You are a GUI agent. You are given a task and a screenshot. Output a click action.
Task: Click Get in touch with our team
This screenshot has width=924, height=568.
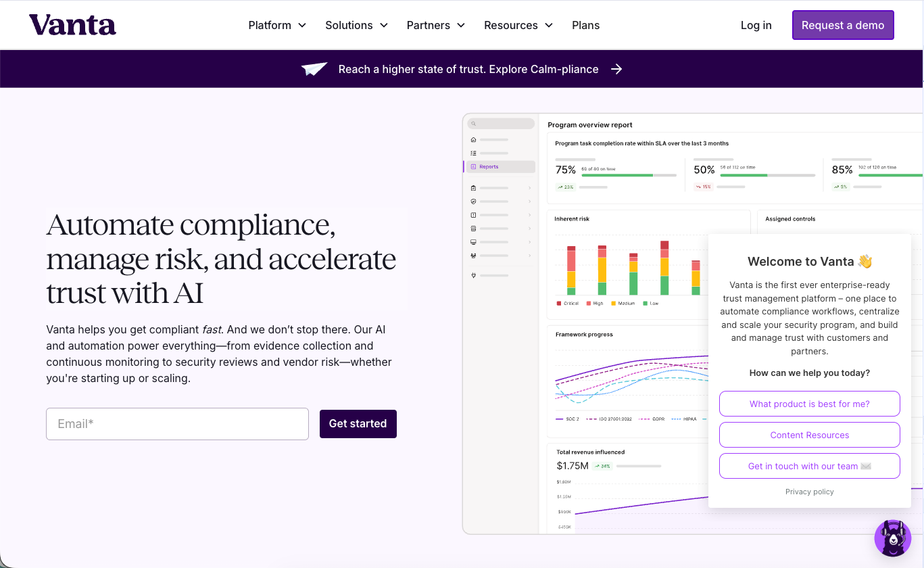(810, 466)
